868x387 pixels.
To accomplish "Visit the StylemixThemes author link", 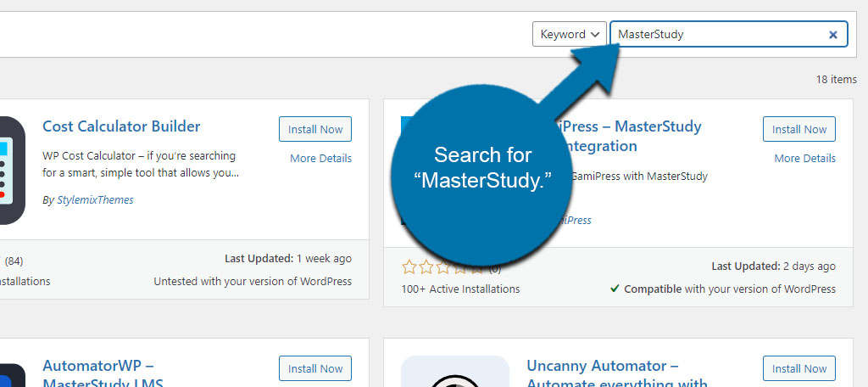I will pos(95,199).
